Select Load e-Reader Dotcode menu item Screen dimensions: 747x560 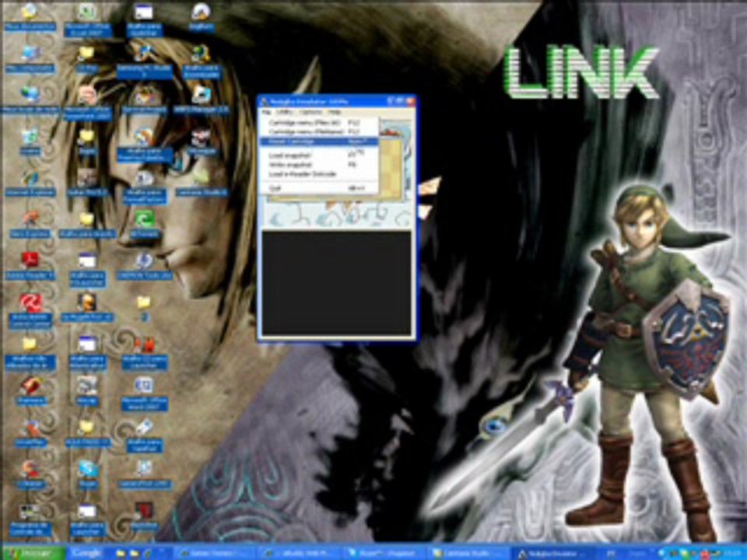(318, 174)
